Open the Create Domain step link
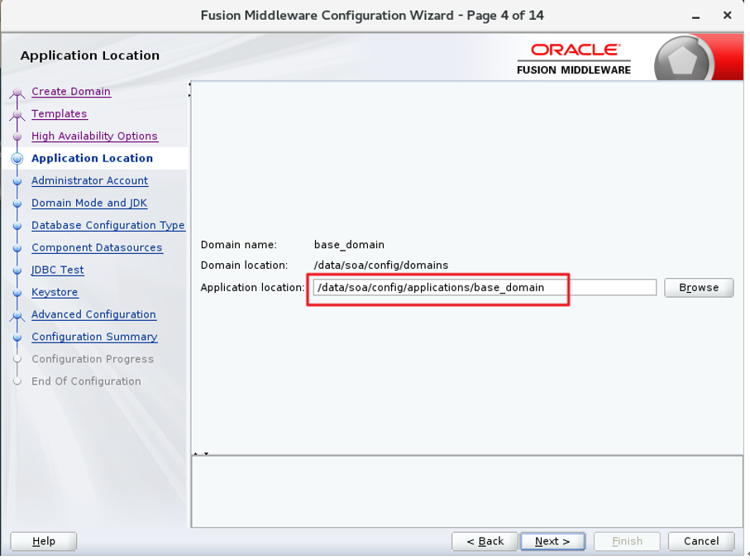This screenshot has width=750, height=560. pyautogui.click(x=71, y=92)
